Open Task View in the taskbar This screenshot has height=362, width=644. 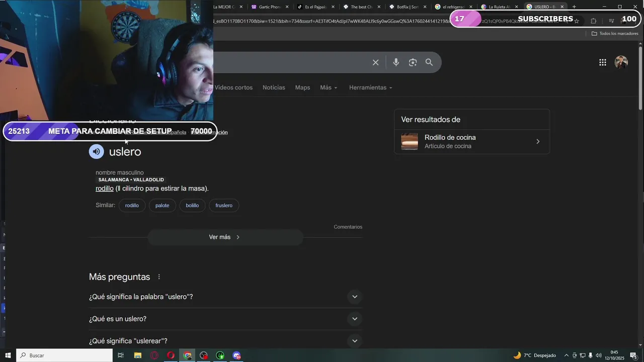click(121, 355)
